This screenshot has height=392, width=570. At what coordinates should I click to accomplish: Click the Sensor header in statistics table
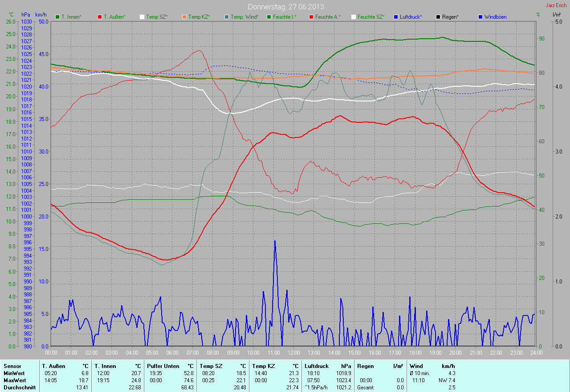click(x=12, y=366)
